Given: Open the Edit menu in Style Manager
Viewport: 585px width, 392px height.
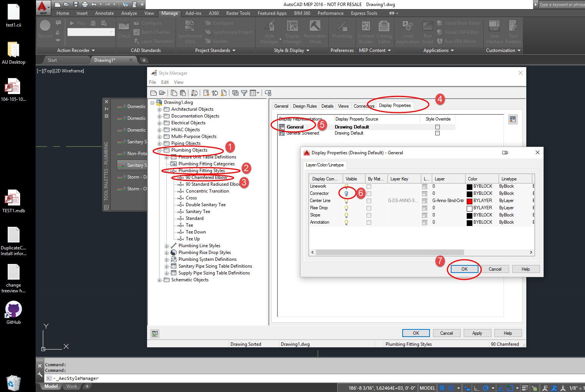Looking at the screenshot, I should (x=165, y=82).
